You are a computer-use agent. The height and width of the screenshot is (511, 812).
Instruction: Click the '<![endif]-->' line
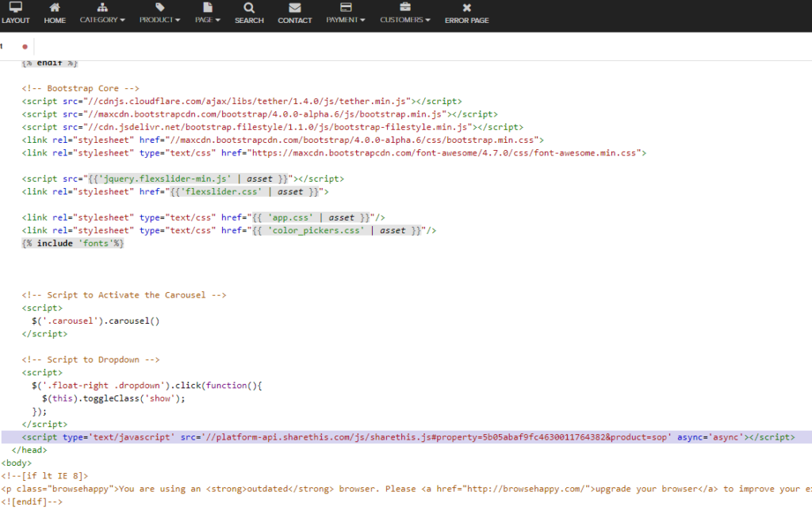[x=32, y=501]
